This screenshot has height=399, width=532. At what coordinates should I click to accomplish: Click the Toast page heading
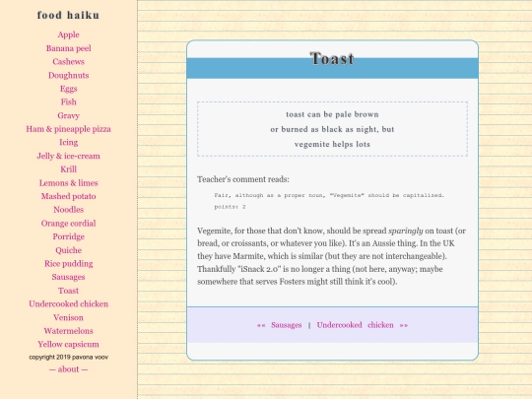click(332, 59)
